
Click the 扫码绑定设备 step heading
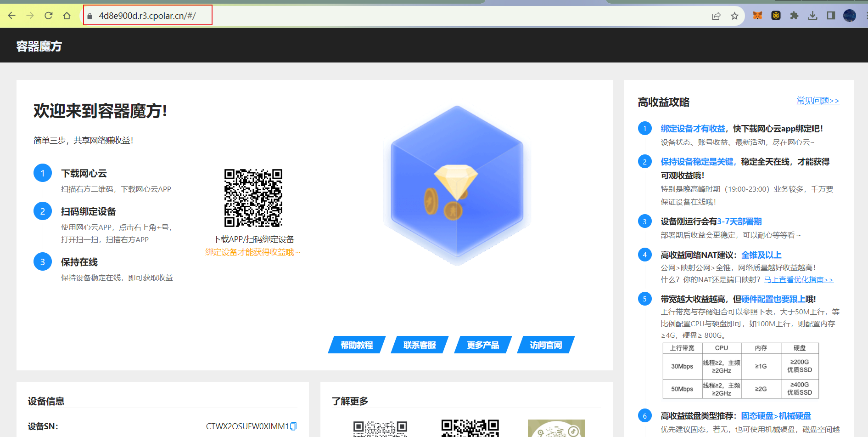coord(89,212)
